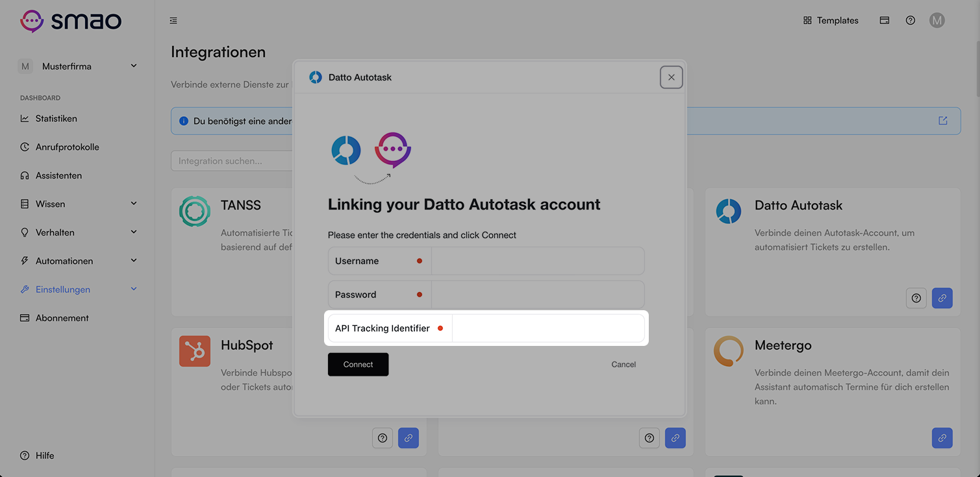Expand the Wissen menu
The height and width of the screenshot is (477, 980).
[x=78, y=204]
